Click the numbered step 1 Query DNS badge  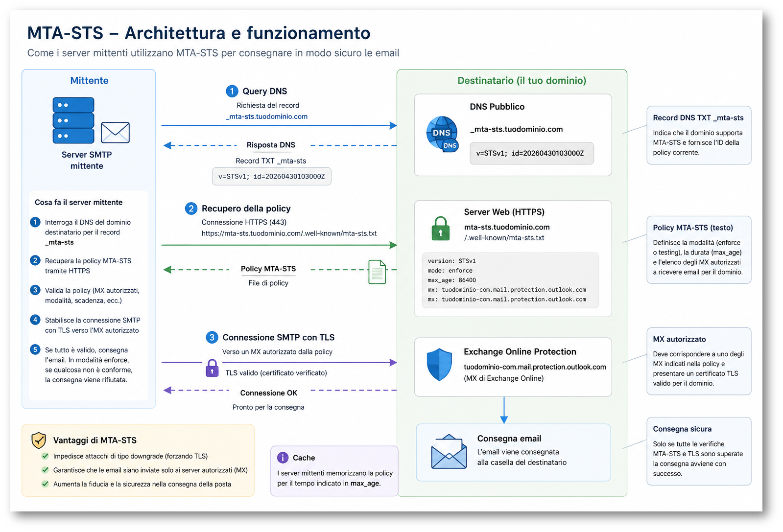point(232,91)
